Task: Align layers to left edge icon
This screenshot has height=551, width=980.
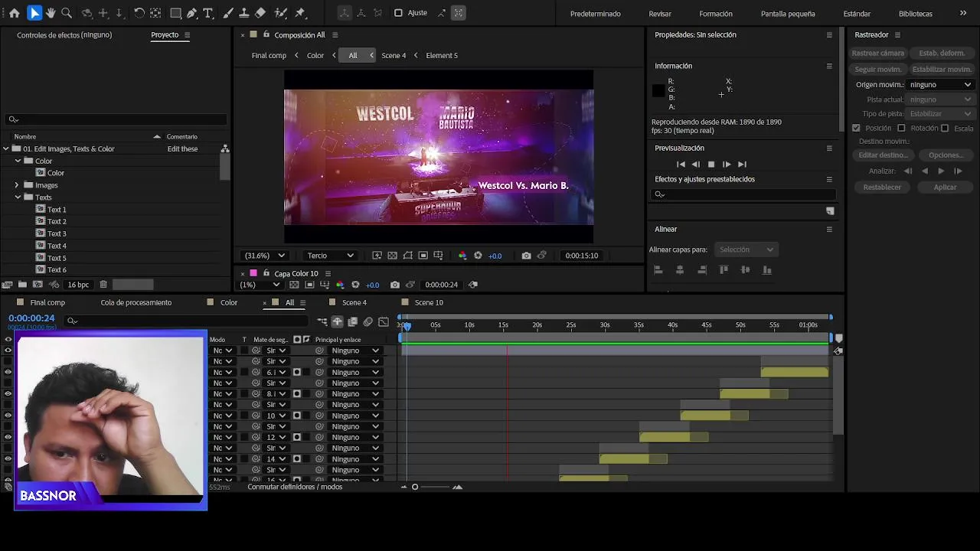Action: pyautogui.click(x=658, y=269)
